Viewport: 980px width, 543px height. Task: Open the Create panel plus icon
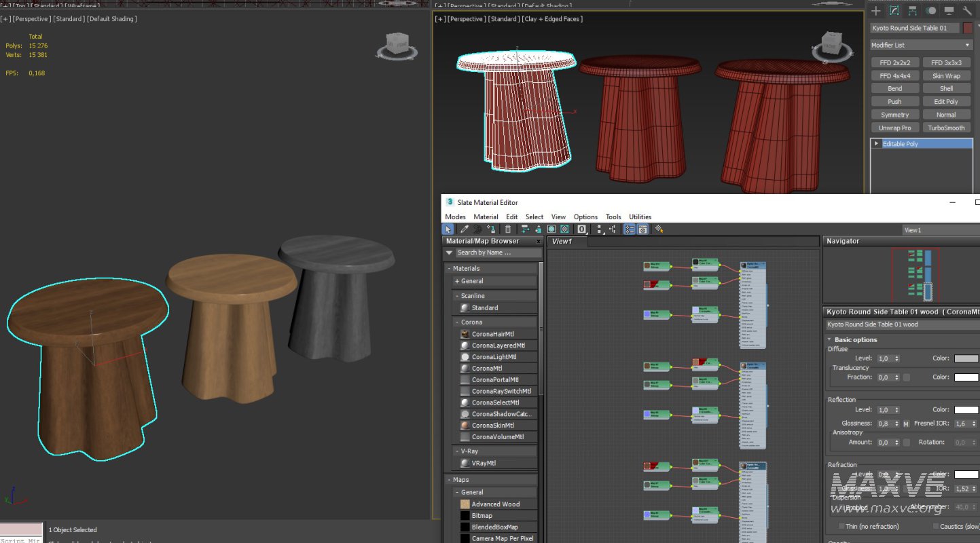click(x=876, y=11)
